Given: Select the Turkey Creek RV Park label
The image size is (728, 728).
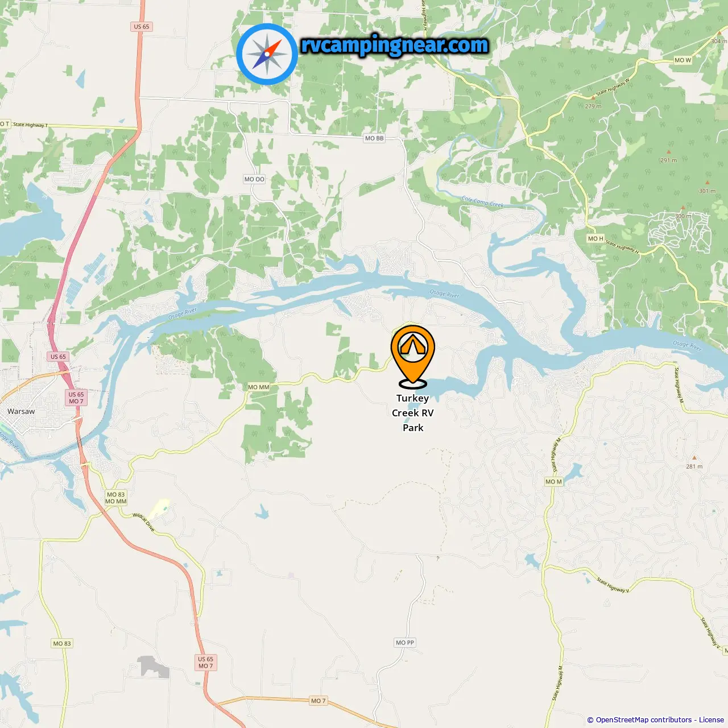Looking at the screenshot, I should pos(413,413).
